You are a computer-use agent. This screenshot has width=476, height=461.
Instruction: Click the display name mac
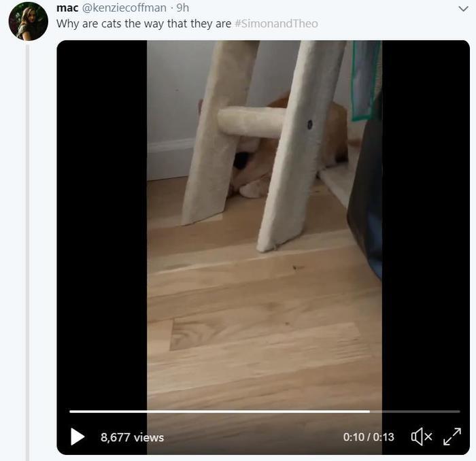coord(67,8)
